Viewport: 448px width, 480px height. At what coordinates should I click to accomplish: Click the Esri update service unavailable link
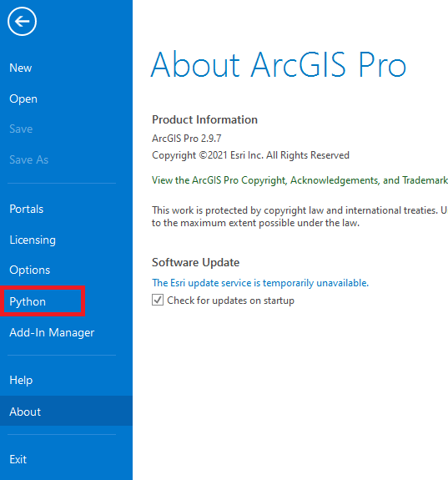tap(260, 283)
